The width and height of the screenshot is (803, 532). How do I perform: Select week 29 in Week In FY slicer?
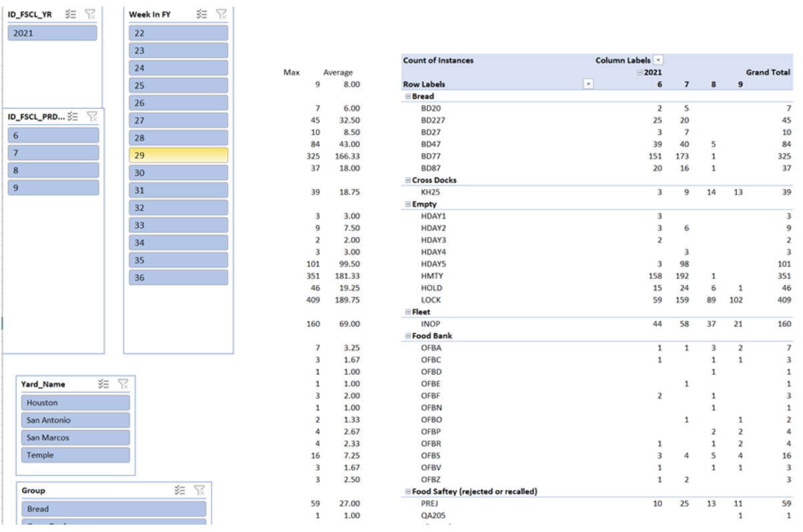178,155
